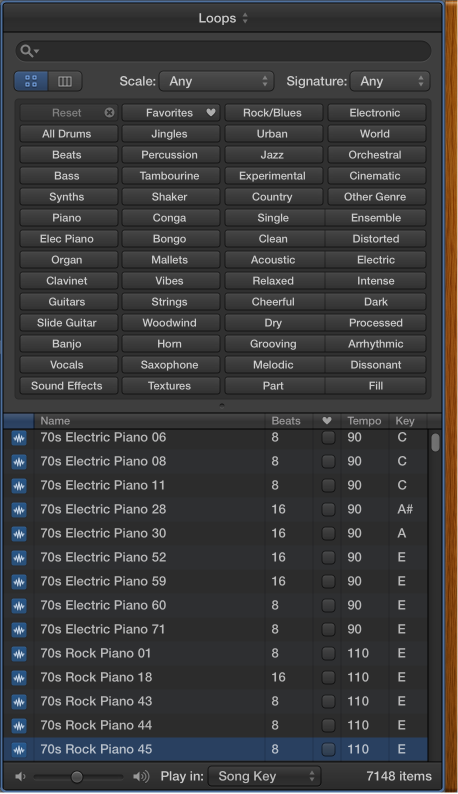Filter by All Drums keyword
Viewport: 458px width, 794px height.
point(68,134)
